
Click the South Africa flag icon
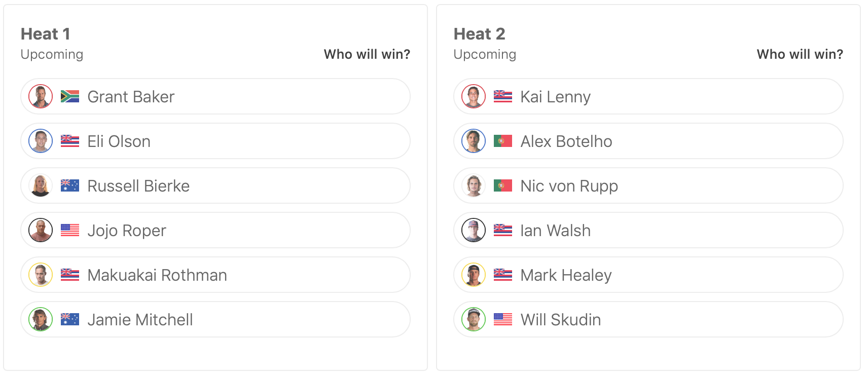(x=70, y=96)
